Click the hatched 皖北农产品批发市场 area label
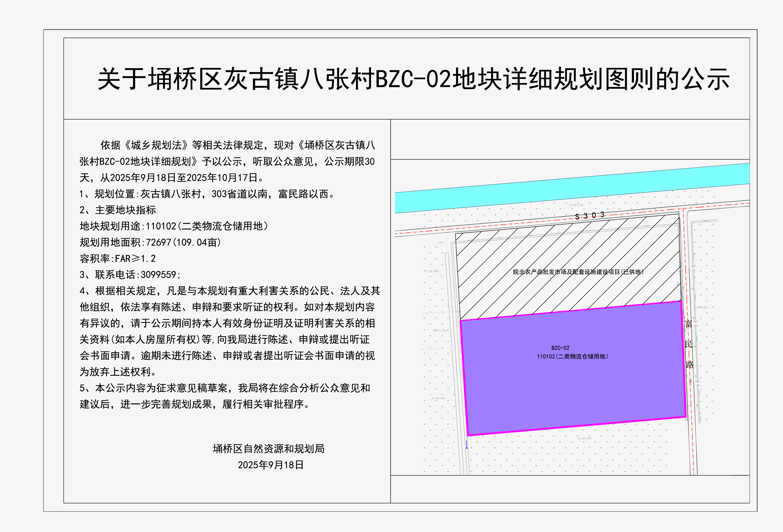 click(578, 272)
